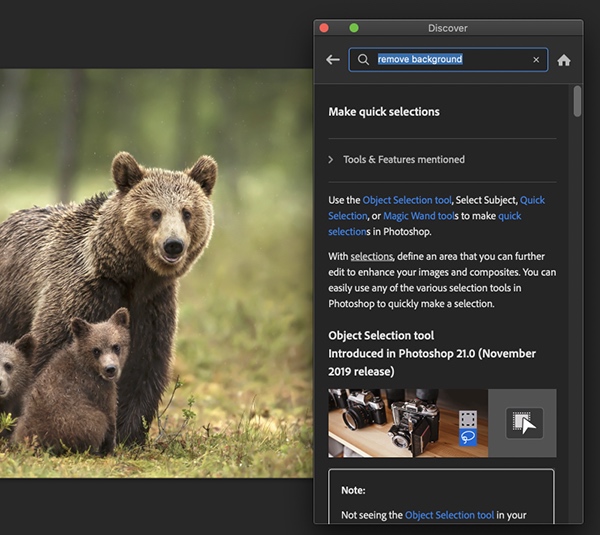Click the rectangle marquee icon on camera image

coord(468,419)
